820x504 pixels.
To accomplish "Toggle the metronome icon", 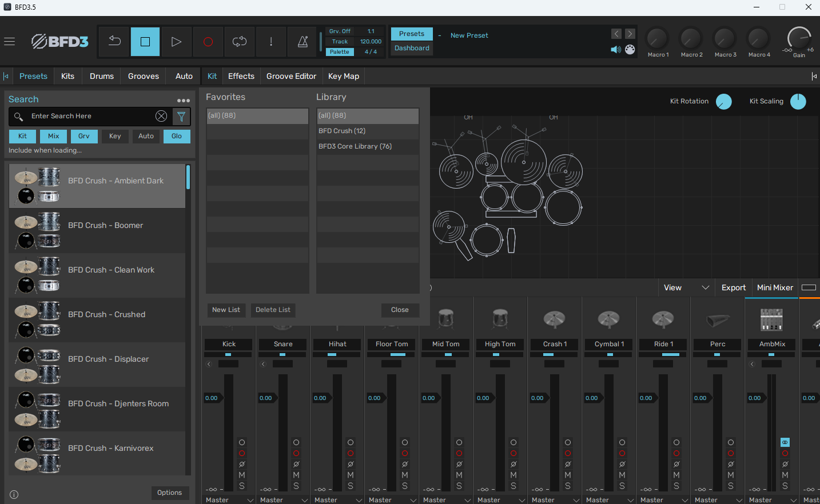I will [x=302, y=41].
